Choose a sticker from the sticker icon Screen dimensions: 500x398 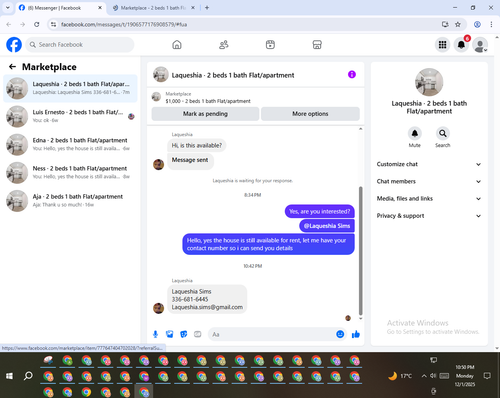184,334
